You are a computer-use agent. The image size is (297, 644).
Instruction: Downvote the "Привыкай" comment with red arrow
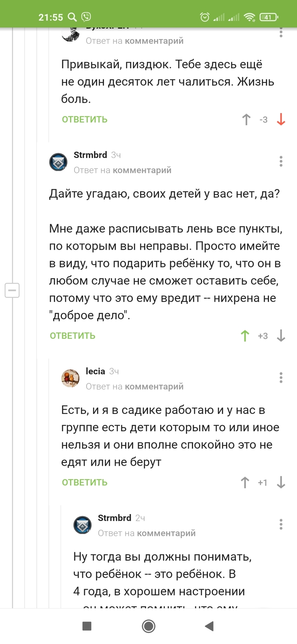pyautogui.click(x=281, y=120)
